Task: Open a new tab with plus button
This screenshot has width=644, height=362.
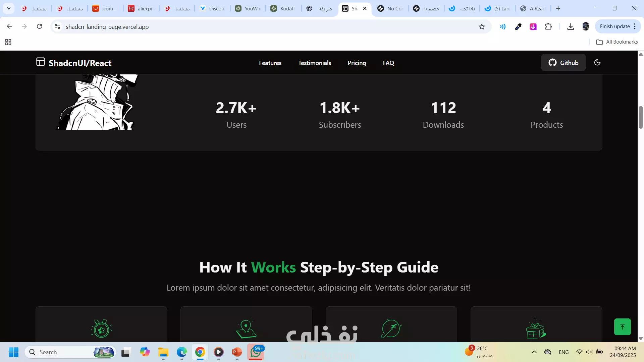Action: (558, 8)
